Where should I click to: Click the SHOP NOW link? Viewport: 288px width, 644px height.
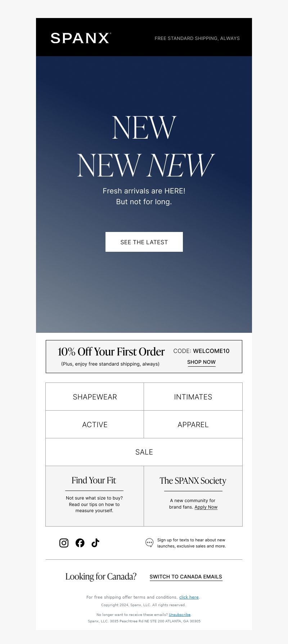[201, 362]
